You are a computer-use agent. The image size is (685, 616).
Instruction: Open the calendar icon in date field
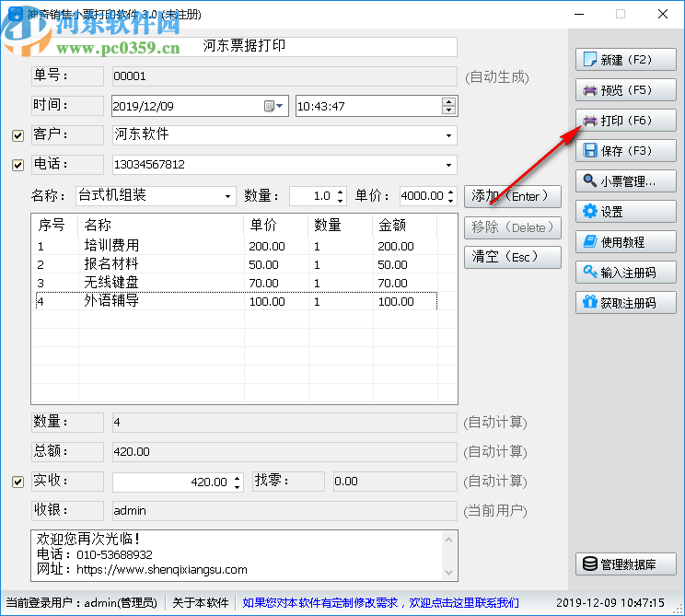pyautogui.click(x=269, y=106)
